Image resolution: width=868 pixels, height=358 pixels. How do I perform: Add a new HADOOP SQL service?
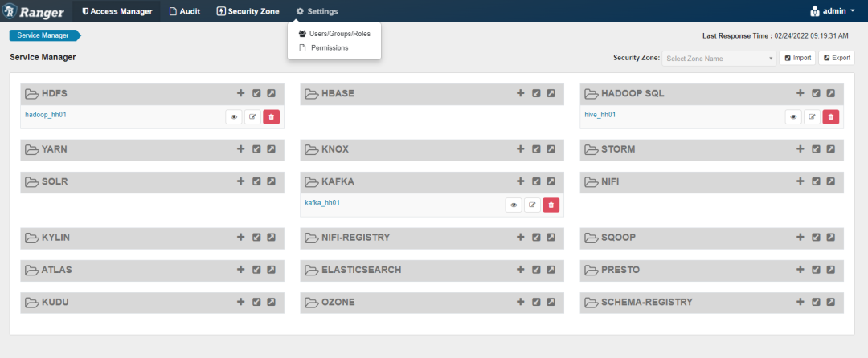coord(800,93)
